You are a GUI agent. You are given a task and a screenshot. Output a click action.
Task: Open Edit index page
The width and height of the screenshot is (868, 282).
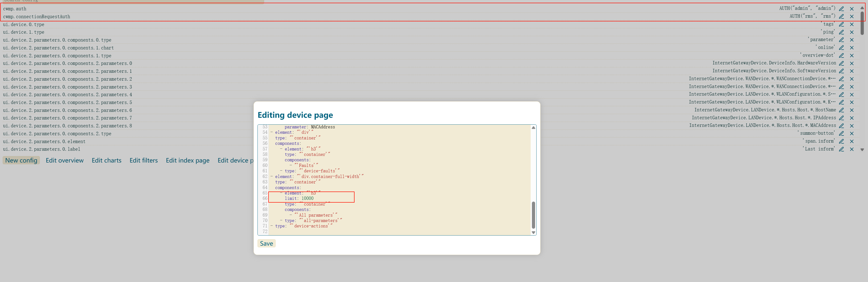coord(187,161)
